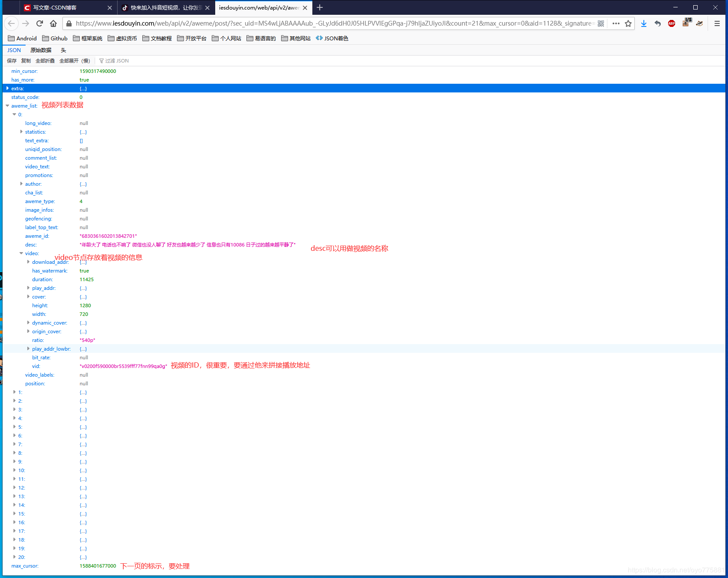Collapse the aweme_list array

[x=7, y=106]
